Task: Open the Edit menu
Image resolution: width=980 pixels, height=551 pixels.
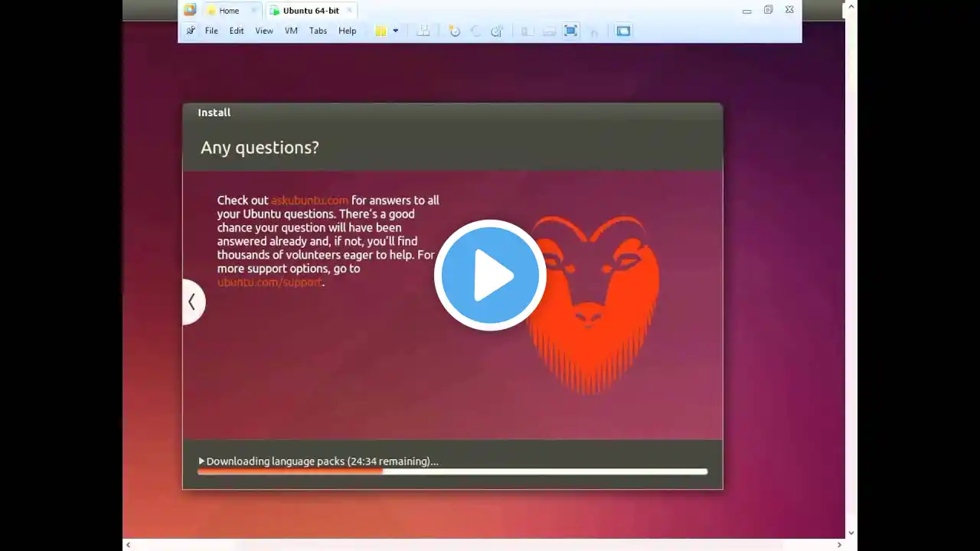Action: [x=237, y=31]
